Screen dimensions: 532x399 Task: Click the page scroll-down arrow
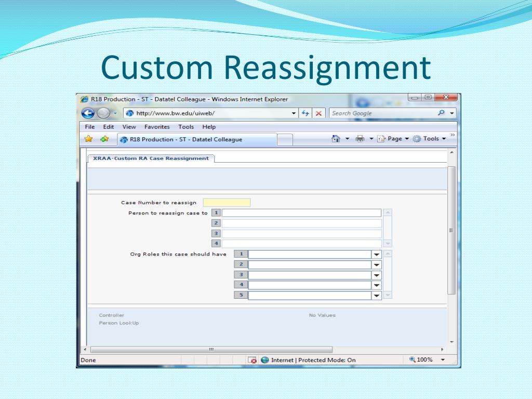pyautogui.click(x=451, y=342)
